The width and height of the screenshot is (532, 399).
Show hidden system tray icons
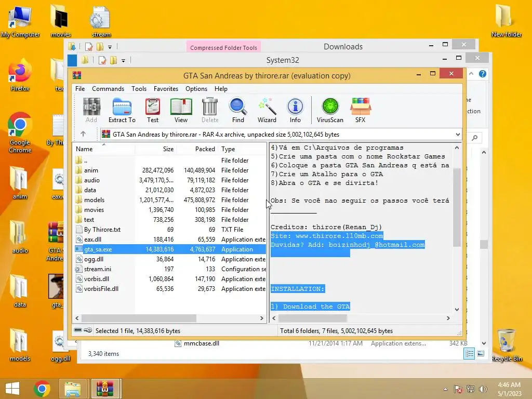445,389
